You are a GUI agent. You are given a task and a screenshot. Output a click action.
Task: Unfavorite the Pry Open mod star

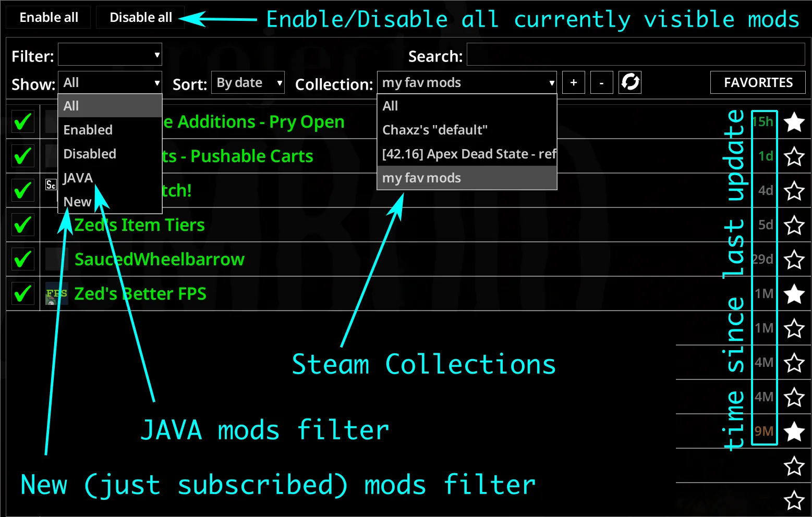tap(794, 122)
